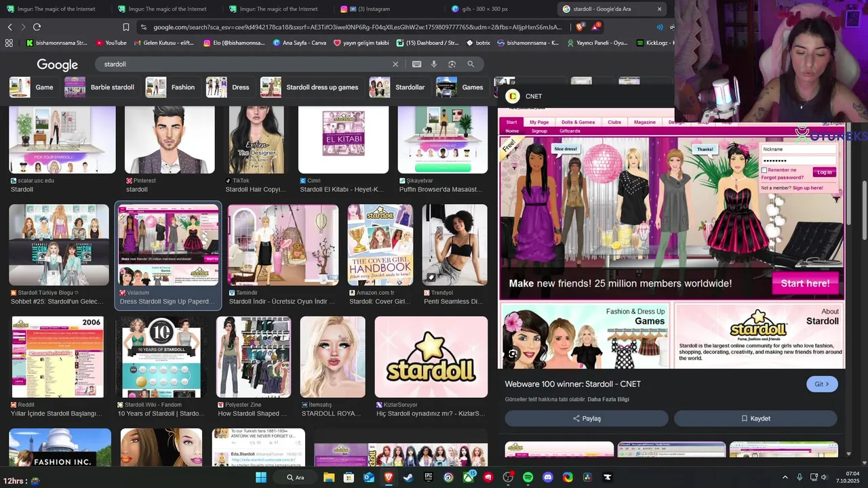Open the STARDOLL ROYA İtemsatış image
The image size is (868, 488).
click(x=333, y=357)
